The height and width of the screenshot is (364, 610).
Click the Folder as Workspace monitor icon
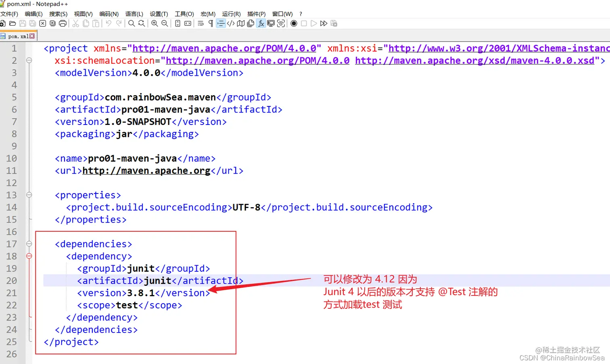[271, 23]
